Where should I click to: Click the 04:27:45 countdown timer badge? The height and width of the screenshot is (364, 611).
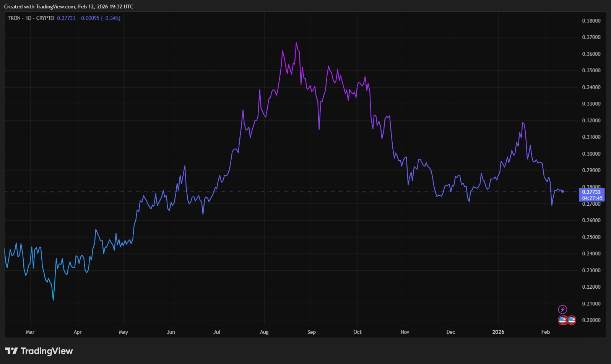click(x=592, y=198)
